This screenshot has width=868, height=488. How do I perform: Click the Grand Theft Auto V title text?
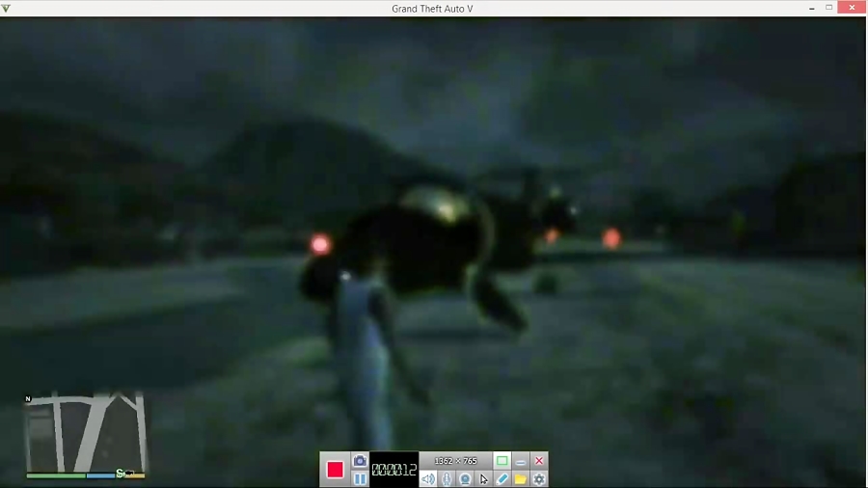coord(432,9)
